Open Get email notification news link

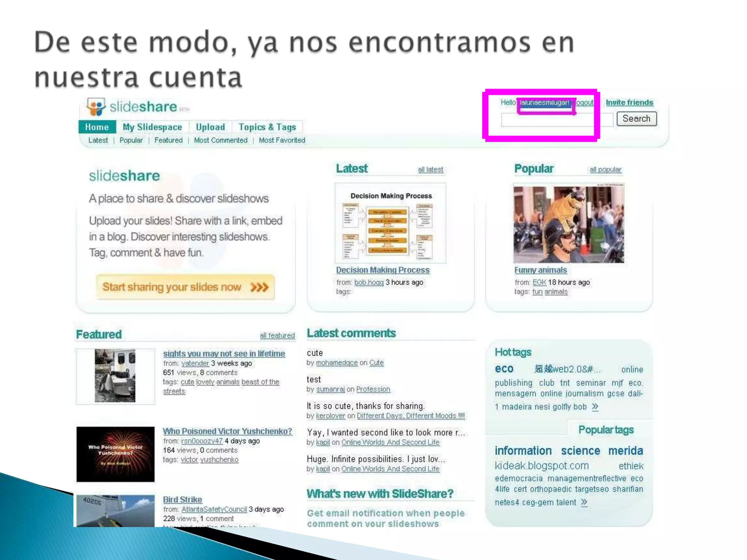386,518
